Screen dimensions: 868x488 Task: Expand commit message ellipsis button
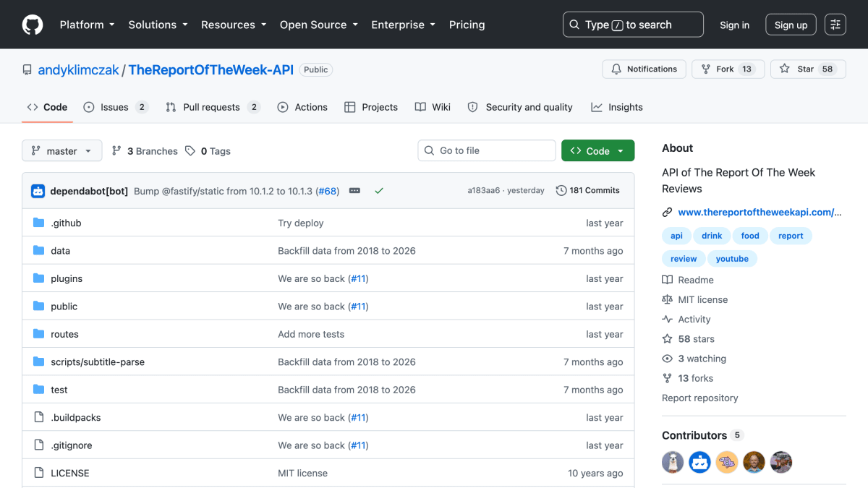point(354,191)
